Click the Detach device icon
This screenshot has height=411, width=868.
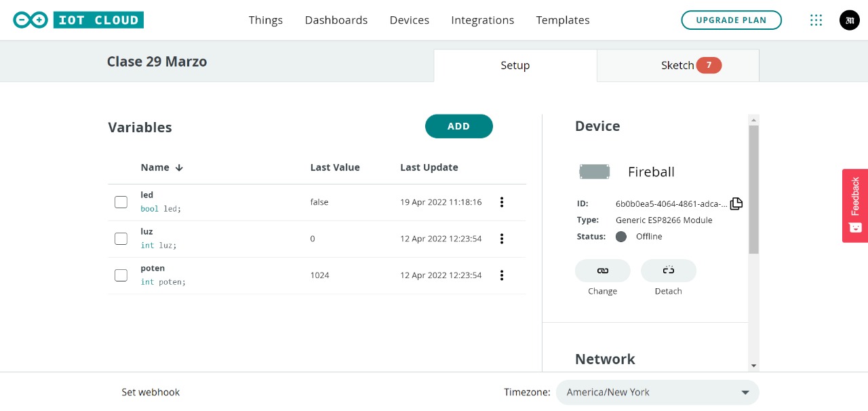tap(669, 271)
